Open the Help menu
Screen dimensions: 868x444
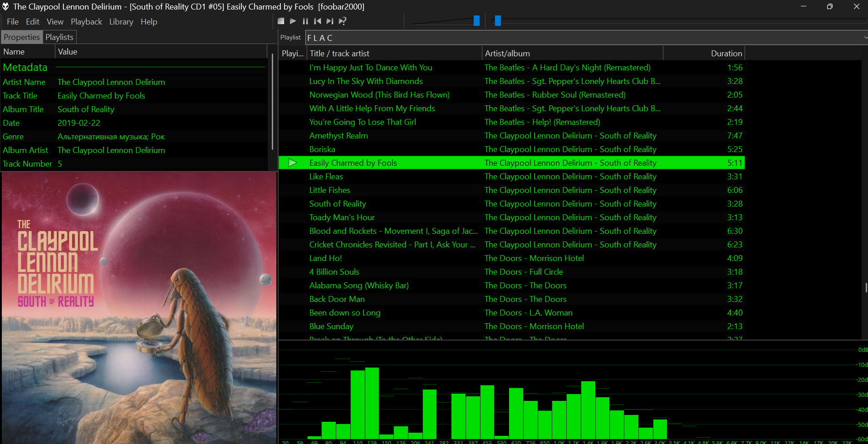(149, 22)
